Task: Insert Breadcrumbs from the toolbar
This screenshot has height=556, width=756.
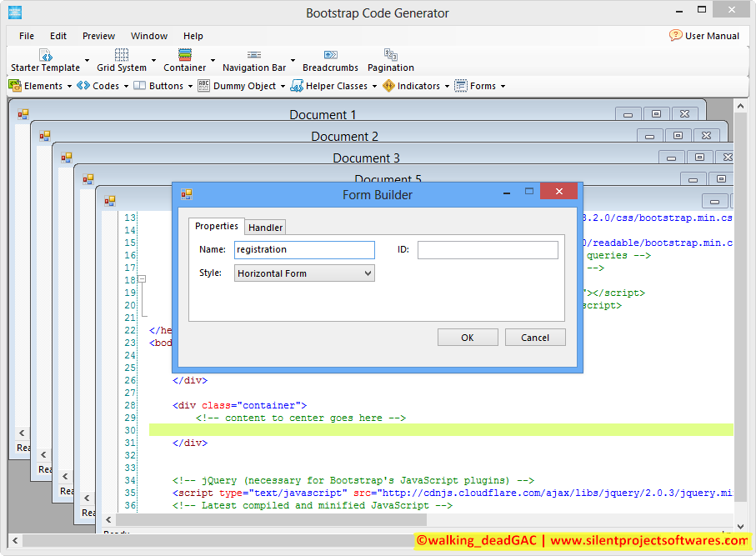Action: click(x=330, y=56)
